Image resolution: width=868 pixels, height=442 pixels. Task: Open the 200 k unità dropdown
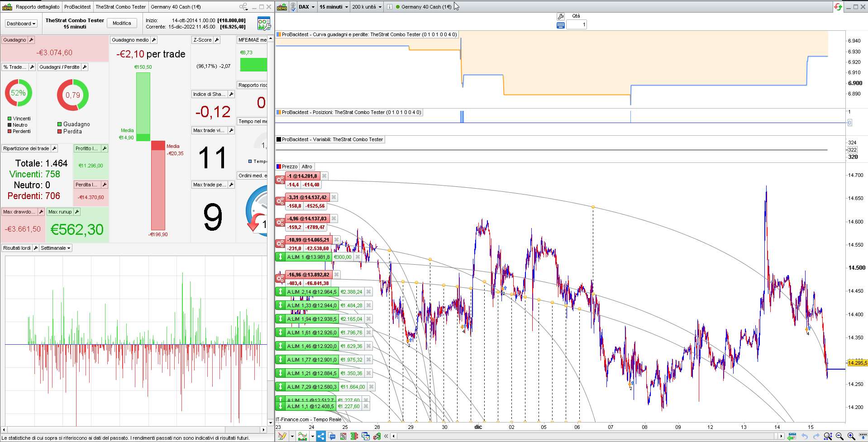click(367, 7)
